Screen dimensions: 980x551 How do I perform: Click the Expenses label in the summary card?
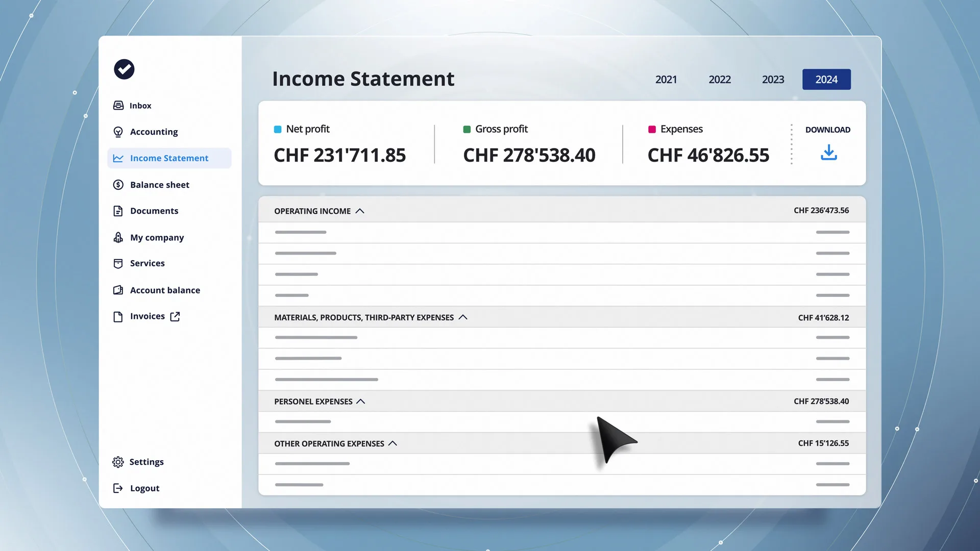[x=681, y=129]
